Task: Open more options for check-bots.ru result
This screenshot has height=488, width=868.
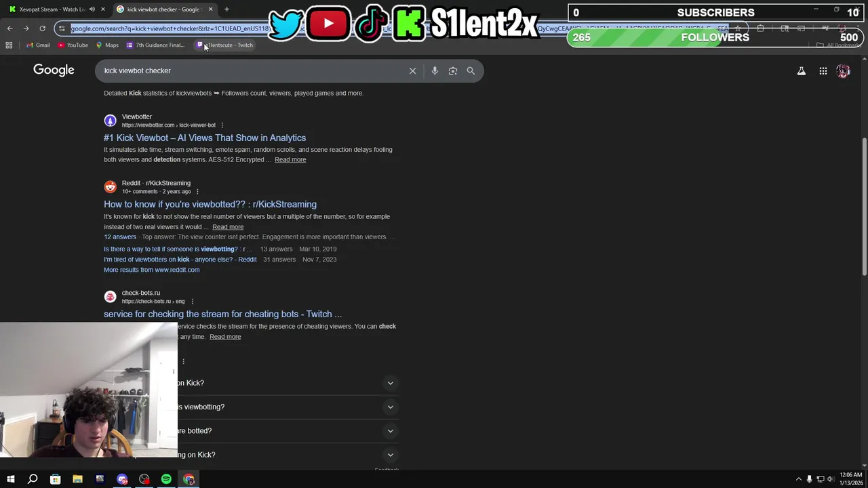Action: coord(192,302)
